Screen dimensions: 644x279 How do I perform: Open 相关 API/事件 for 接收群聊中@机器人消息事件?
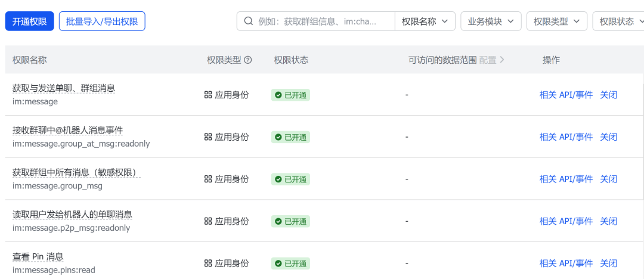[566, 137]
